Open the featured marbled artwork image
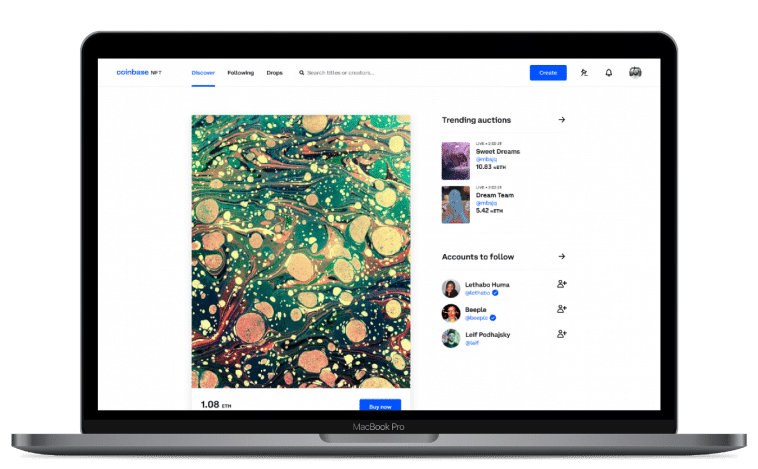The height and width of the screenshot is (469, 758). pyautogui.click(x=301, y=251)
